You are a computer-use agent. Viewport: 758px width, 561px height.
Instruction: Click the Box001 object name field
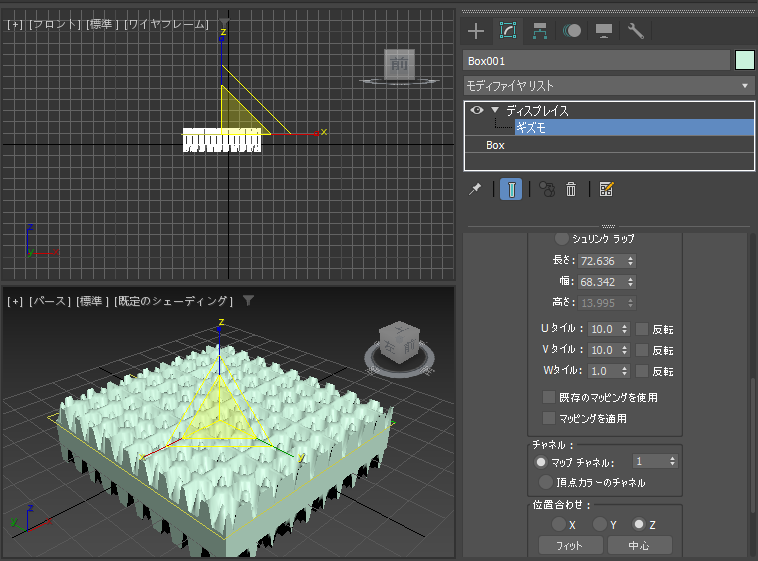(597, 61)
